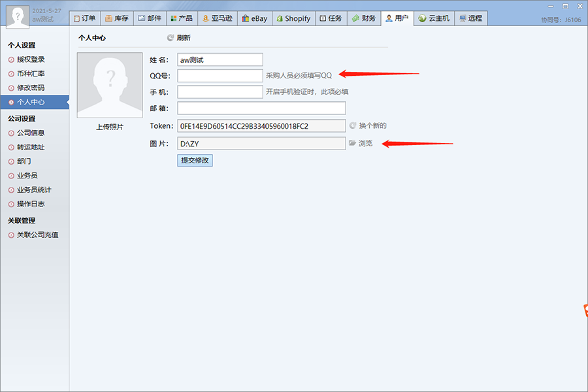Click the 采购人员必须填写QQ hint text
Viewport: 588px width, 392px height.
pos(299,76)
